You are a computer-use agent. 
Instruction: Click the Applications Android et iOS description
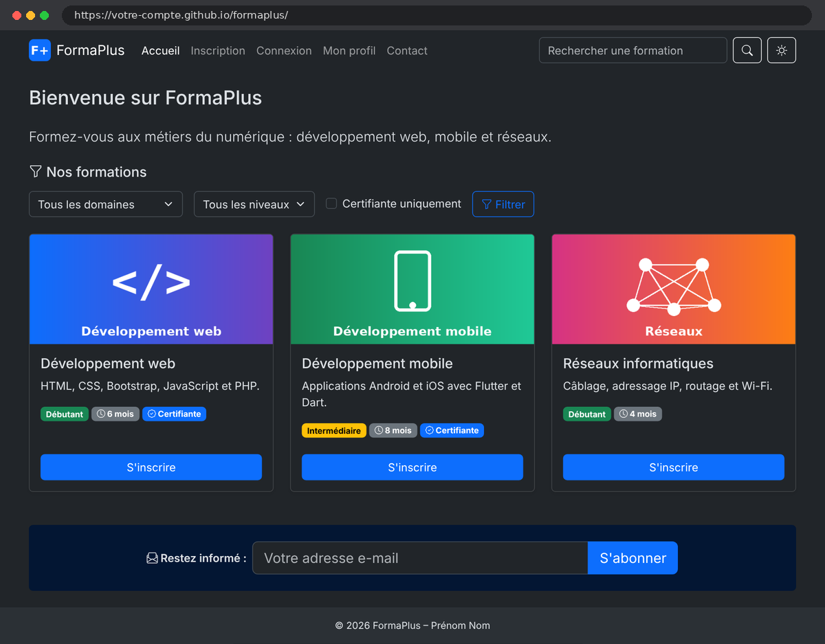point(412,395)
